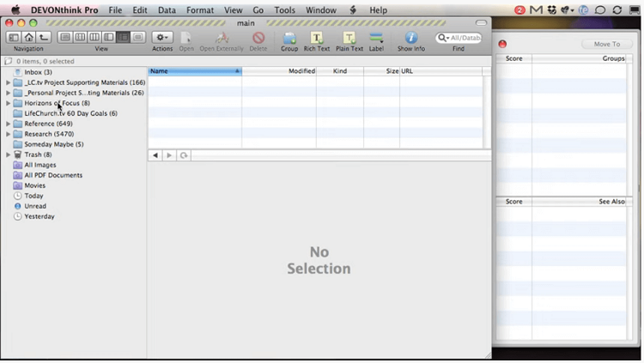Select the Reference (649) folder
644x363 pixels.
point(48,124)
